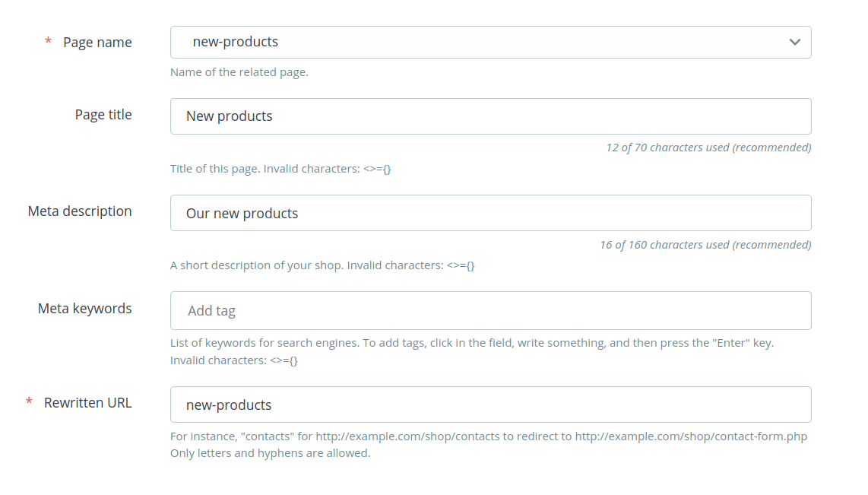Click into the Meta description field
Viewport: 868px width, 495px height.
point(490,213)
